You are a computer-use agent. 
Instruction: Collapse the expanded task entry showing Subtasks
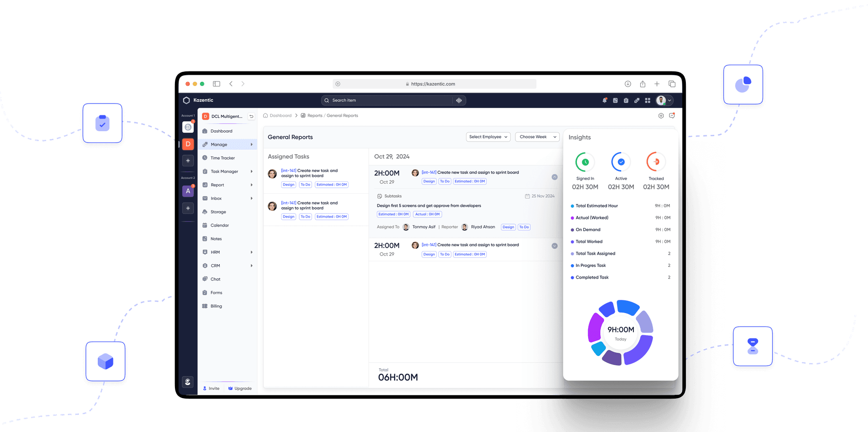[555, 177]
